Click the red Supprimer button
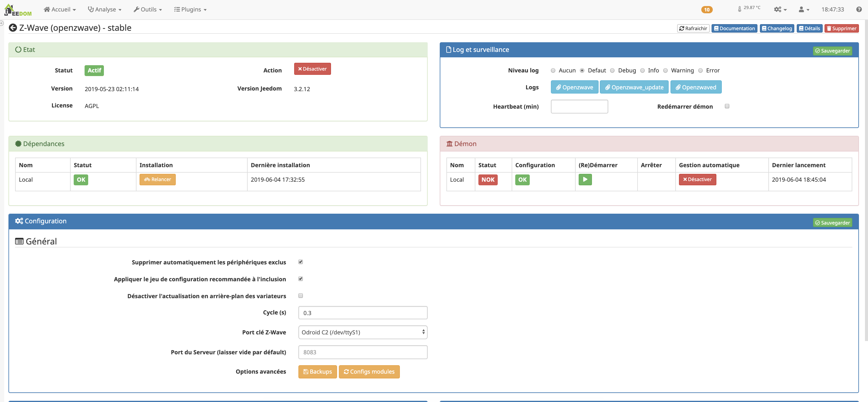The image size is (868, 402). [841, 28]
